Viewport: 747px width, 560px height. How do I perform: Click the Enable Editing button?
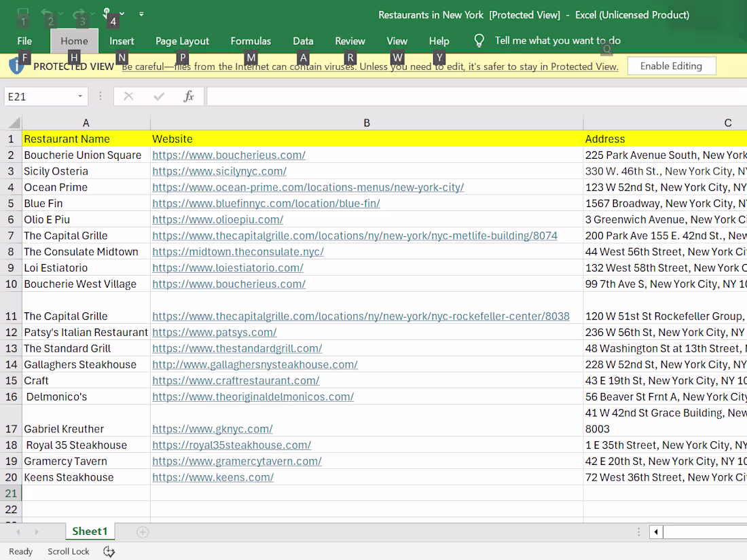click(x=672, y=65)
